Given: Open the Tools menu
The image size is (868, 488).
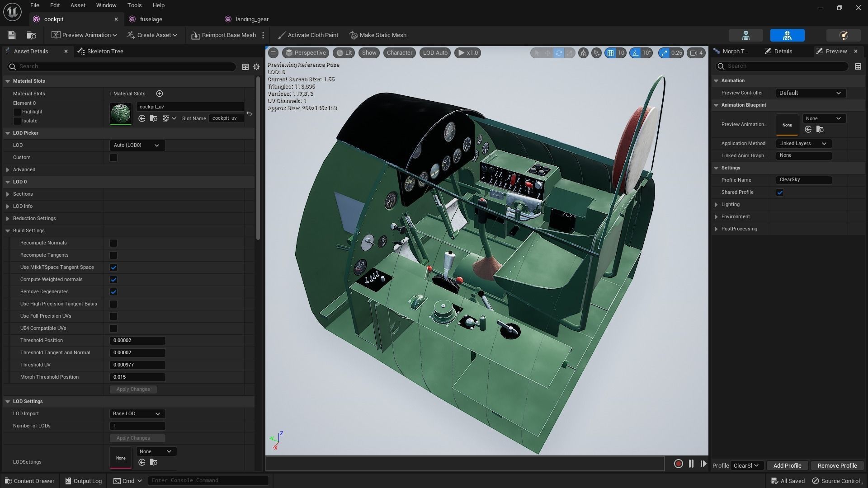Looking at the screenshot, I should click(x=134, y=5).
